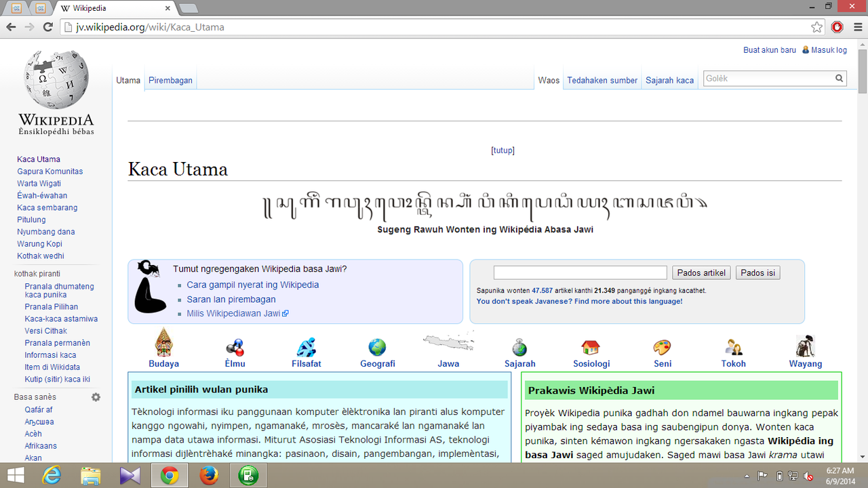Switch to Pirembagan tab
The height and width of the screenshot is (488, 868).
(x=171, y=80)
